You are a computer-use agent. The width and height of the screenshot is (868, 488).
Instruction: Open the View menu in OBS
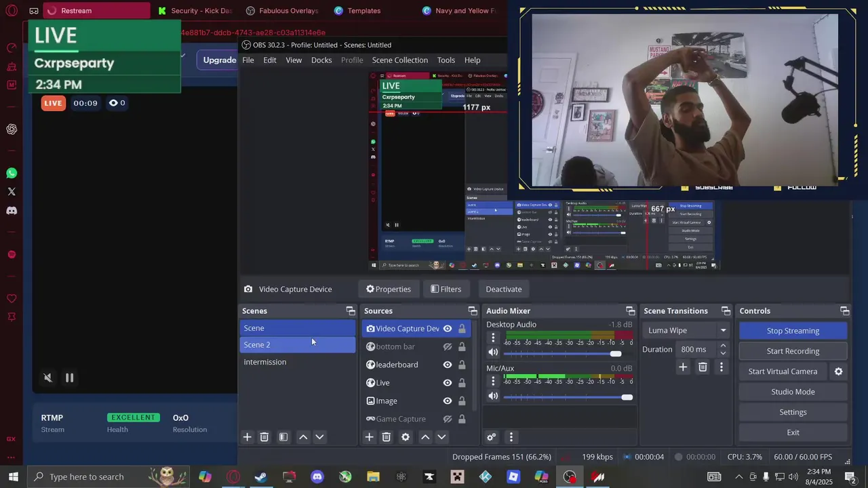coord(294,60)
